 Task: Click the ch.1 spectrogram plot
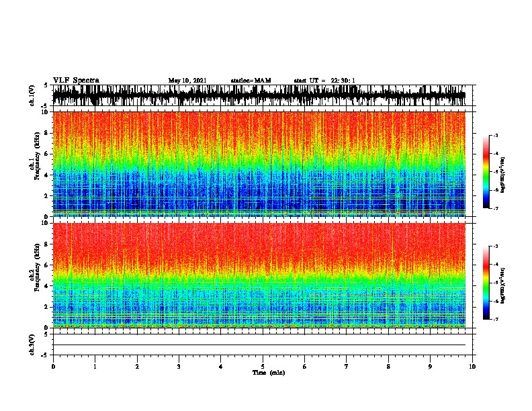pos(259,164)
